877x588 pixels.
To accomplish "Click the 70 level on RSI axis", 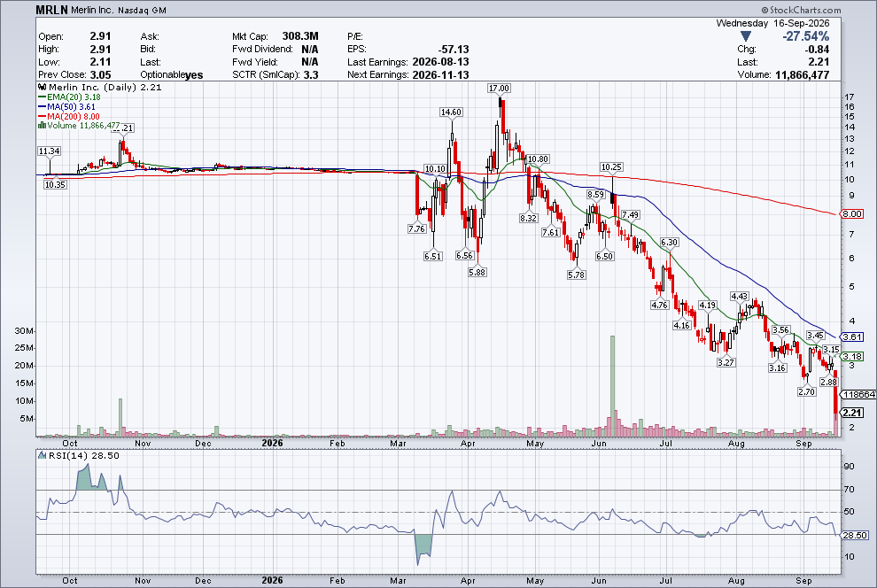I will click(x=849, y=490).
